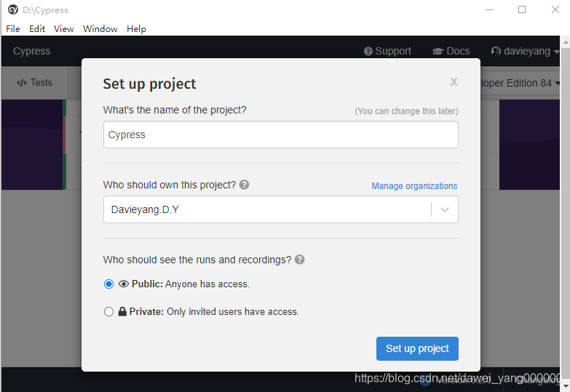Open the Davieyang.D.Y owner combo box

[281, 209]
